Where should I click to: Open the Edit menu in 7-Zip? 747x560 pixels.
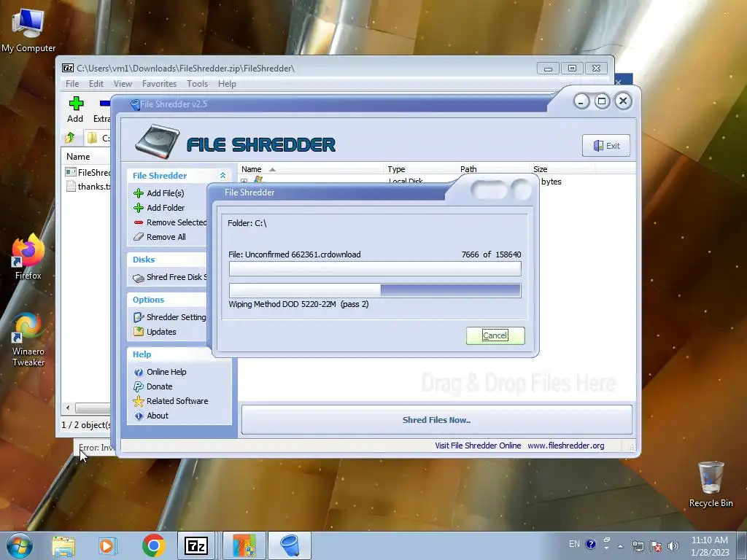(96, 83)
